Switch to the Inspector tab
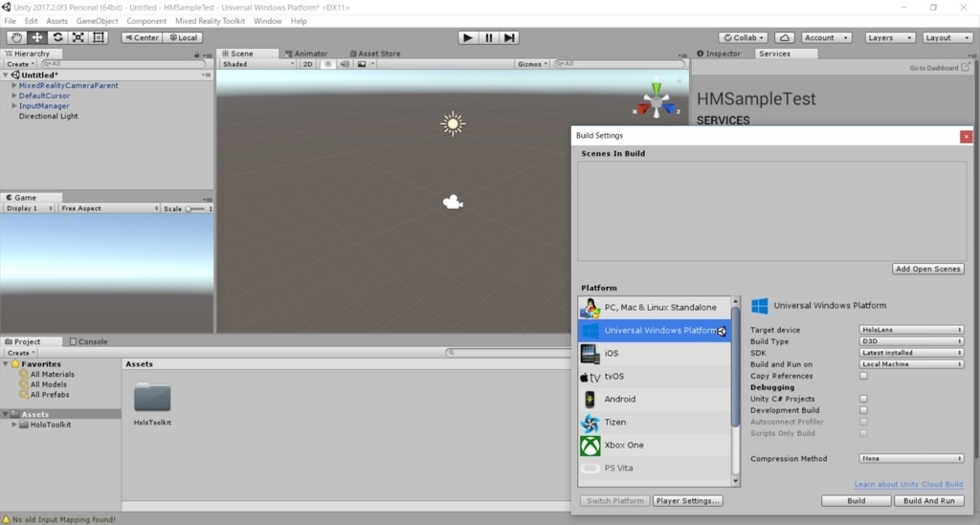This screenshot has width=980, height=525. point(718,54)
